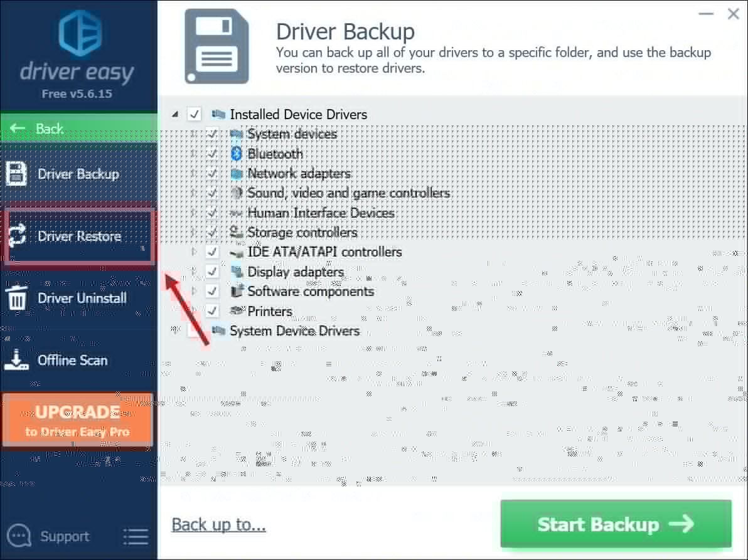Uncheck IDE ATA/ATAPI controllers checkbox
This screenshot has height=560, width=748.
click(x=212, y=251)
